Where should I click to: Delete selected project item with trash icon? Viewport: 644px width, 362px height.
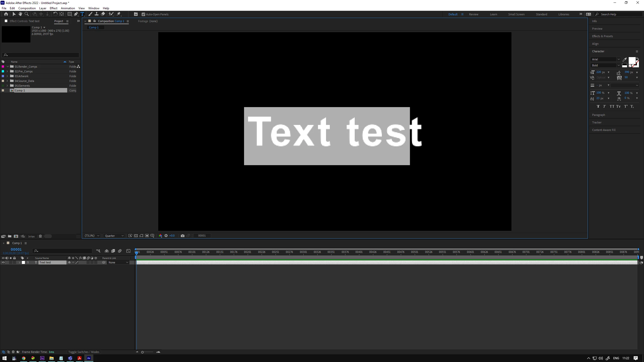click(40, 236)
